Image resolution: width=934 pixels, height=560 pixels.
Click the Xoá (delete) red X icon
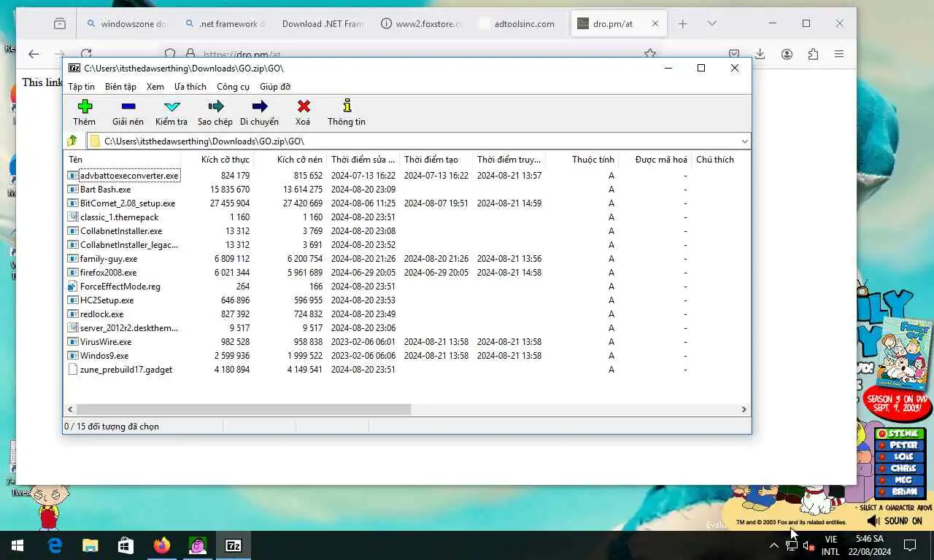(x=304, y=106)
